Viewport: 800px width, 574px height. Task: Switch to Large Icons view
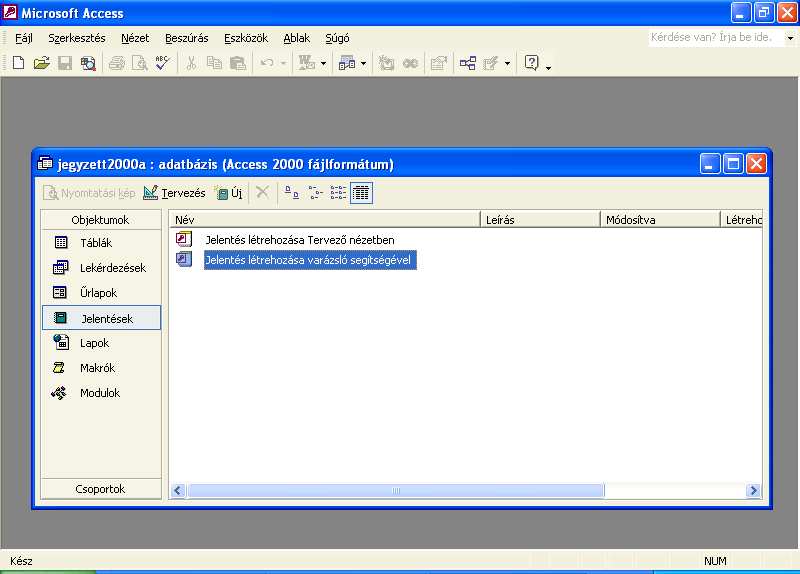coord(292,192)
